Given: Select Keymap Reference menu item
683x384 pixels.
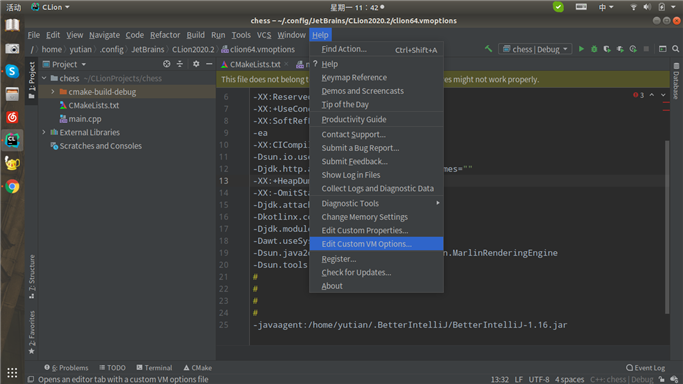Looking at the screenshot, I should click(x=376, y=77).
